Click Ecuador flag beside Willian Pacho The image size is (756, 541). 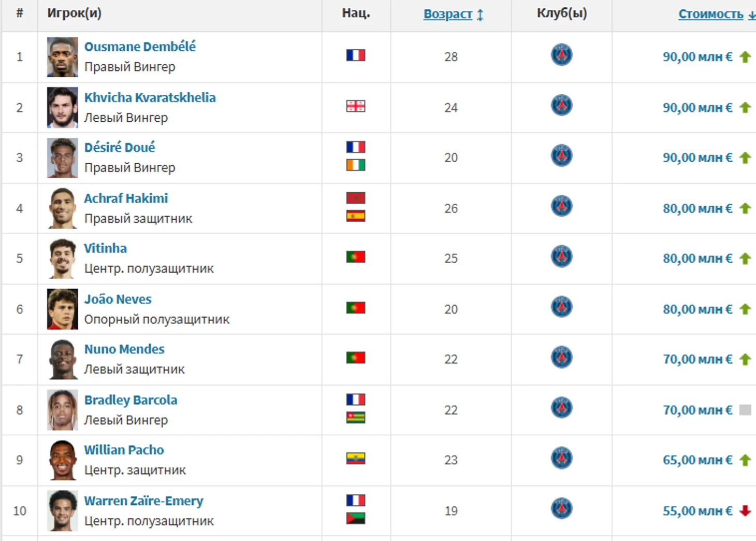[x=356, y=458]
